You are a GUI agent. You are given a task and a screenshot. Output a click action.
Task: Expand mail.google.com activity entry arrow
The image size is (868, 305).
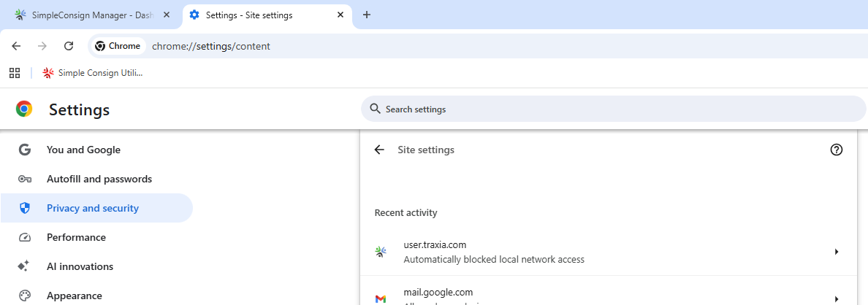[x=837, y=298]
